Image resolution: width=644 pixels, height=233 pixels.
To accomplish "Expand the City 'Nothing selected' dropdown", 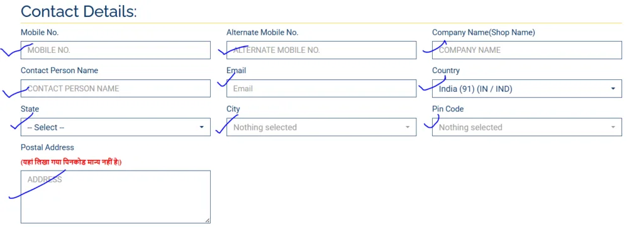I will click(x=321, y=127).
